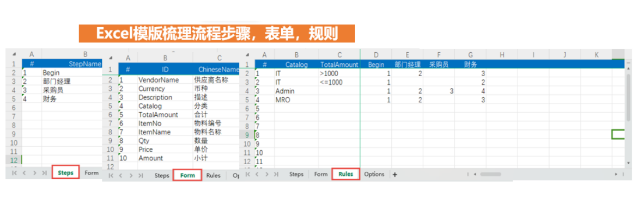Click select-all corner of the StepName sheet
Viewport: 644px width, 211px height.
tap(14, 54)
